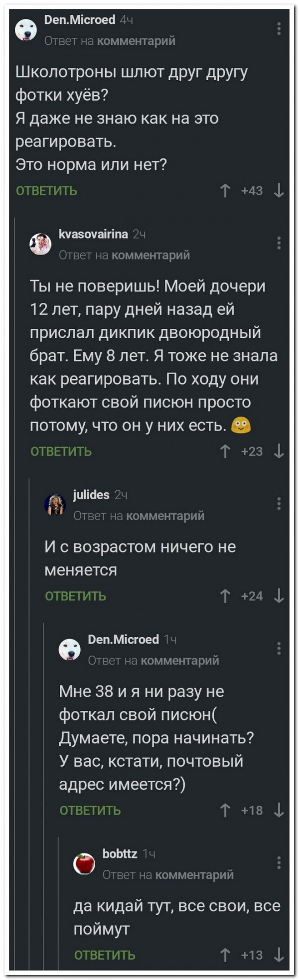299x980 pixels.
Task: Open three-dot menu on julides' comment
Action: pos(279,504)
